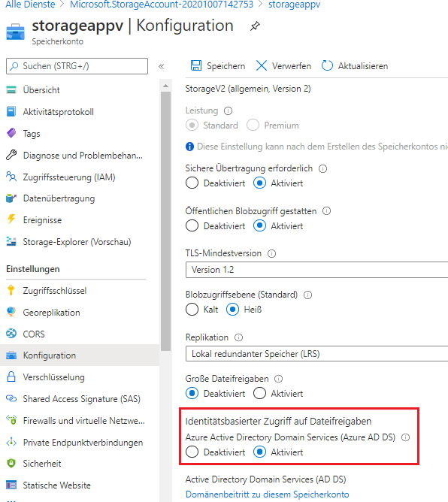Select Deaktiviert for Sichere Übertragung erforderlich
448x502 pixels.
(x=192, y=183)
